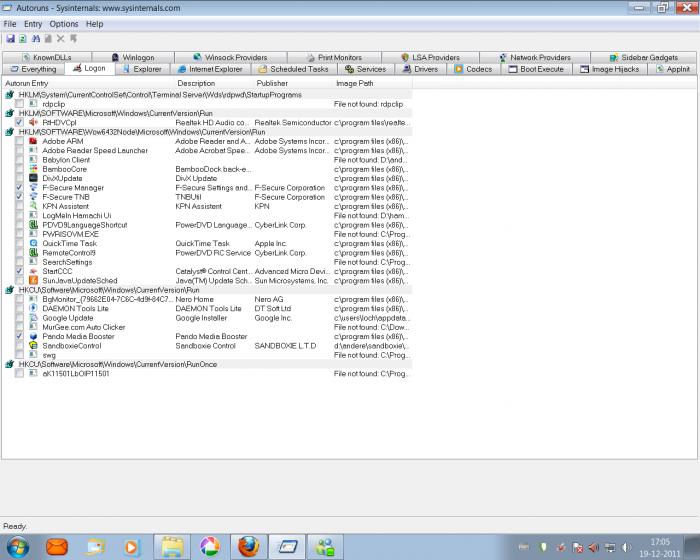This screenshot has height=560, width=700.
Task: Click the SandboxieControl entry icon
Action: 33,346
